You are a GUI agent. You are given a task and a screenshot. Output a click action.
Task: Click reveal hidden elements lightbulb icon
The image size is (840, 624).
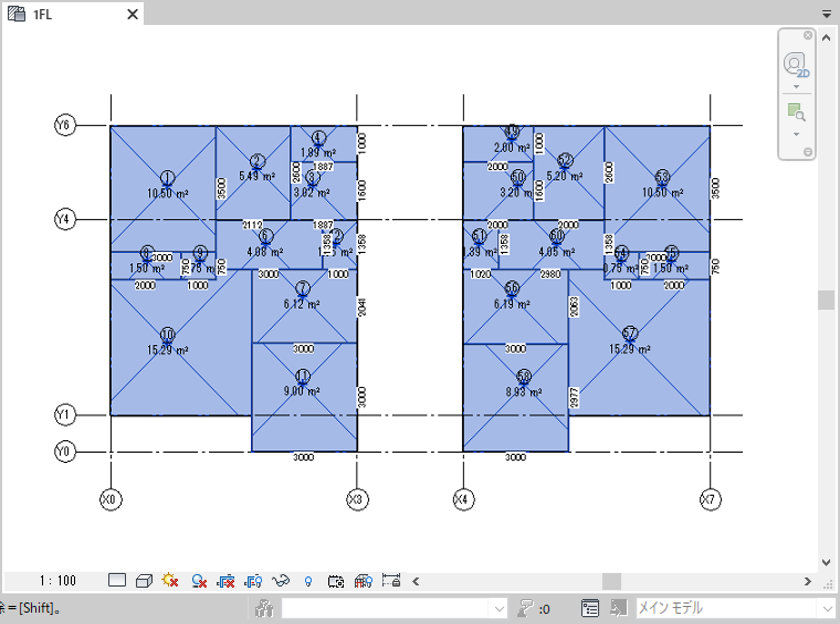click(x=308, y=581)
